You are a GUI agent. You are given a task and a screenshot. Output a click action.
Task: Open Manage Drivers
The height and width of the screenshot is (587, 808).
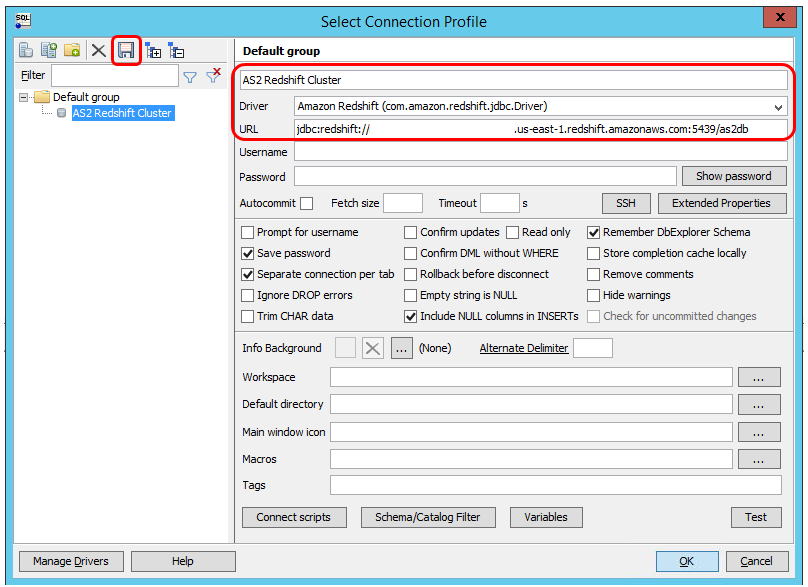71,561
